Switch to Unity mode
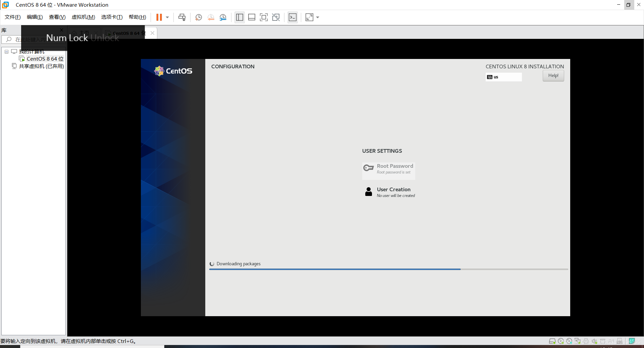This screenshot has width=644, height=348. (276, 17)
